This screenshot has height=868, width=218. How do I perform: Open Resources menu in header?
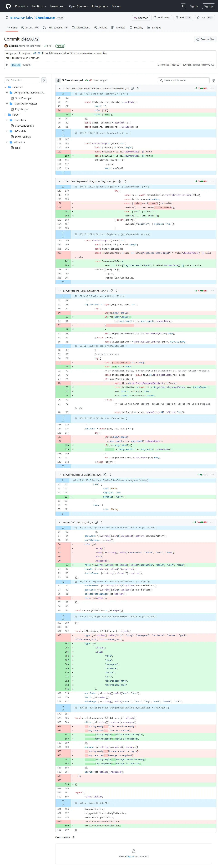(x=58, y=6)
